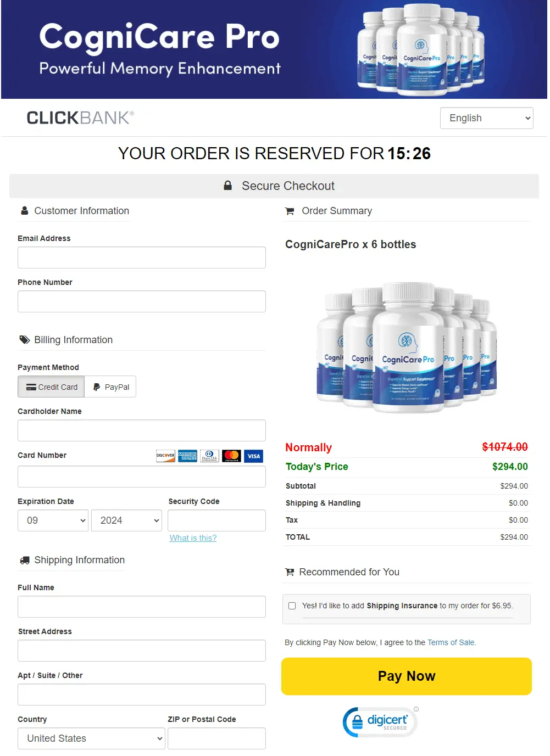The image size is (550, 756).
Task: Click the Order Summary cart icon
Action: (290, 211)
